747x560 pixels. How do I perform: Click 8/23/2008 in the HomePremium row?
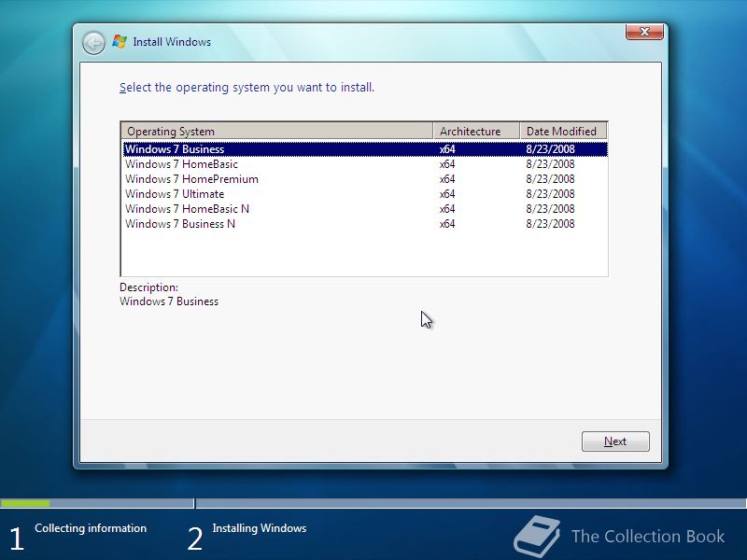tap(550, 179)
